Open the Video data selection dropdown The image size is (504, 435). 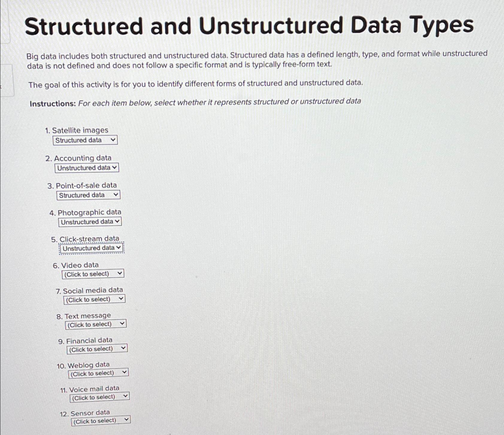tap(93, 273)
